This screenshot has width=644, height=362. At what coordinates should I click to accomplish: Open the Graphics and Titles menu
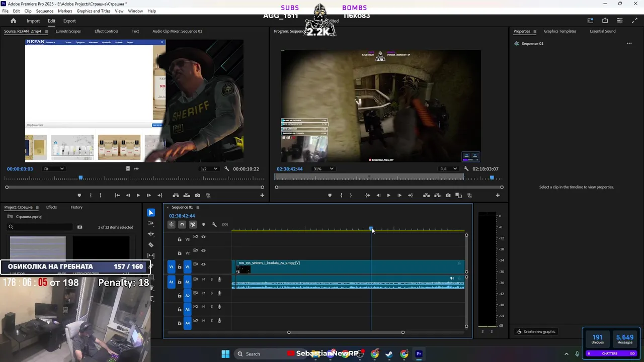94,11
